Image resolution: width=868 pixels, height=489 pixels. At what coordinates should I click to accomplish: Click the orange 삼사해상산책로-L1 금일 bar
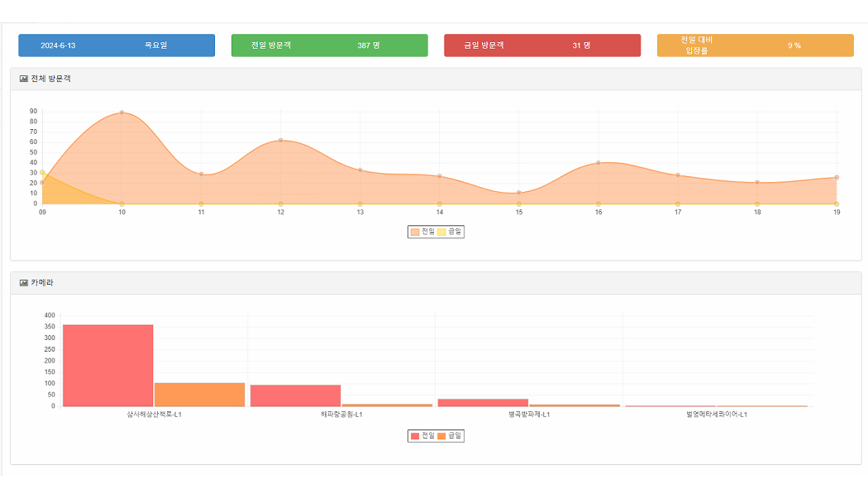(x=199, y=395)
